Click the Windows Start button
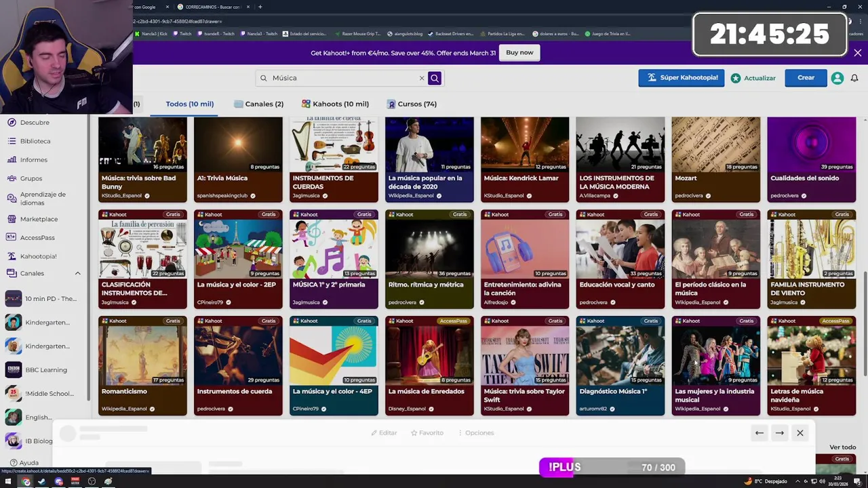The image size is (868, 488). (x=8, y=481)
